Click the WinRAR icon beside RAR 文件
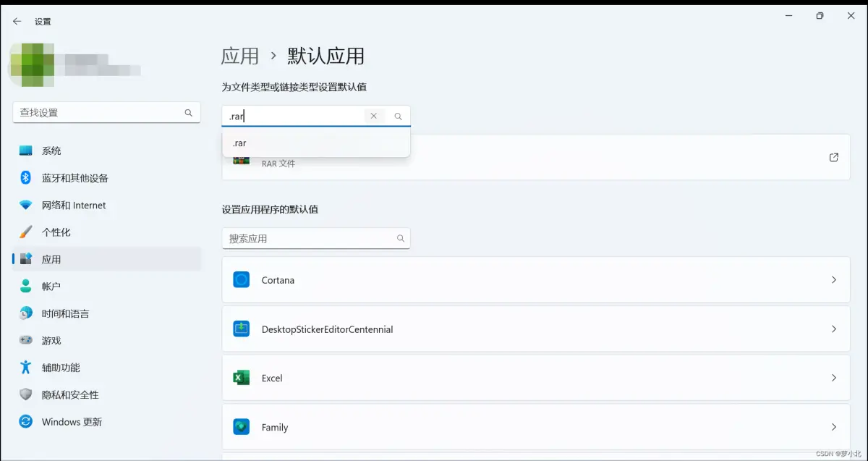 [x=242, y=160]
